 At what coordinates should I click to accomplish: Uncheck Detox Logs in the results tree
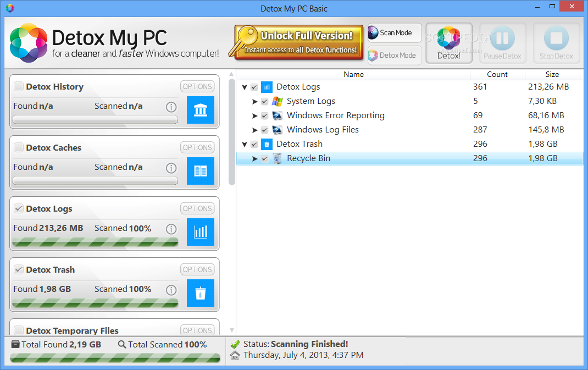click(254, 87)
